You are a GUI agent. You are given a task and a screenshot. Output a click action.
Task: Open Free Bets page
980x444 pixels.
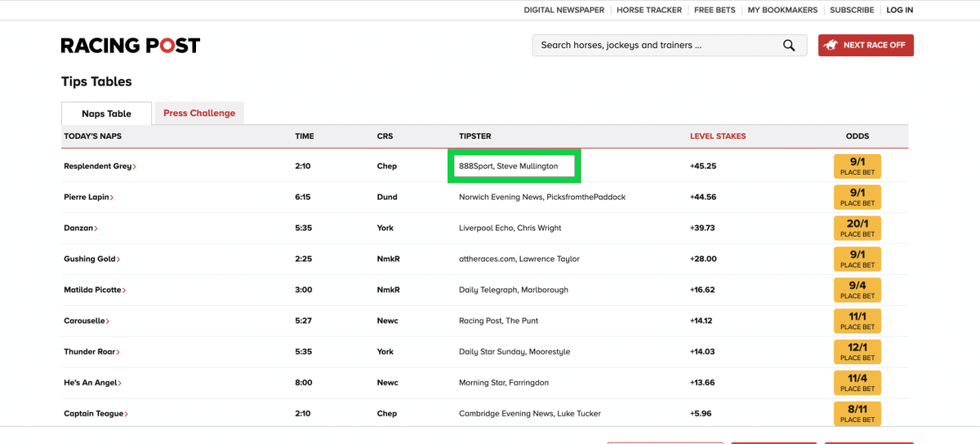tap(715, 10)
